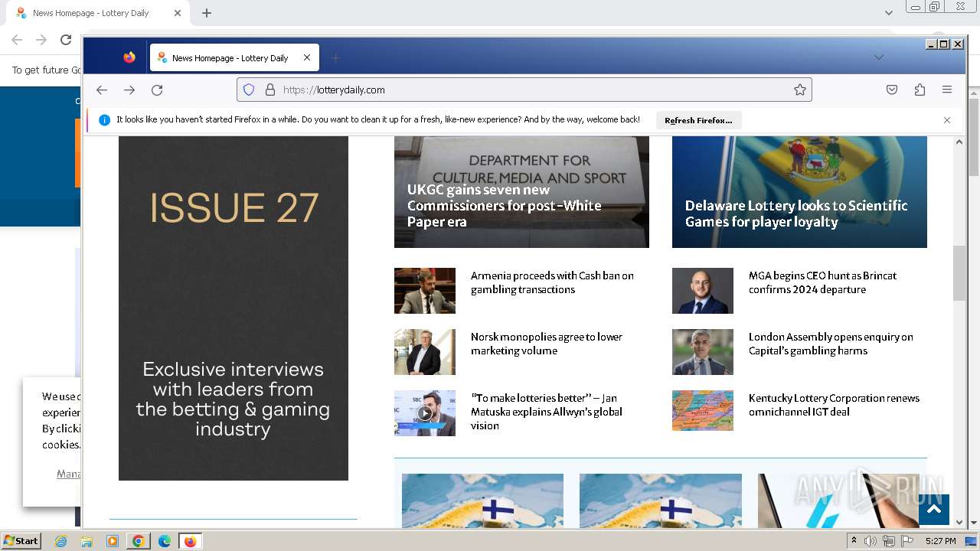
Task: Bookmark this page with the star icon
Action: point(800,90)
